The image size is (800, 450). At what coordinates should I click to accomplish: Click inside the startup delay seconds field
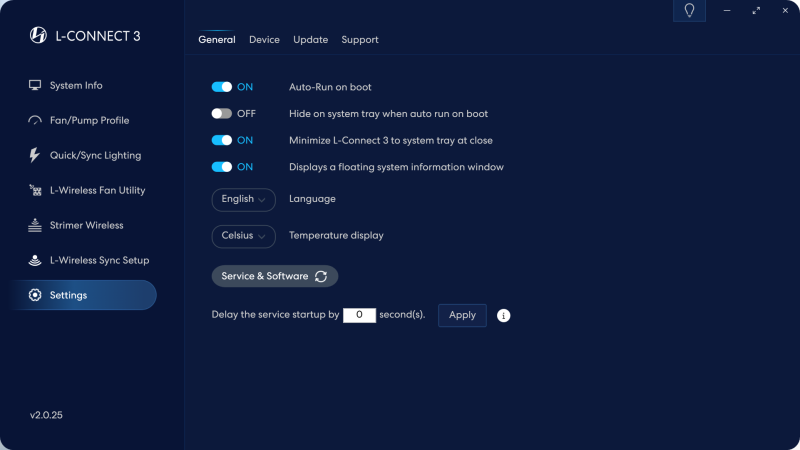tap(359, 315)
